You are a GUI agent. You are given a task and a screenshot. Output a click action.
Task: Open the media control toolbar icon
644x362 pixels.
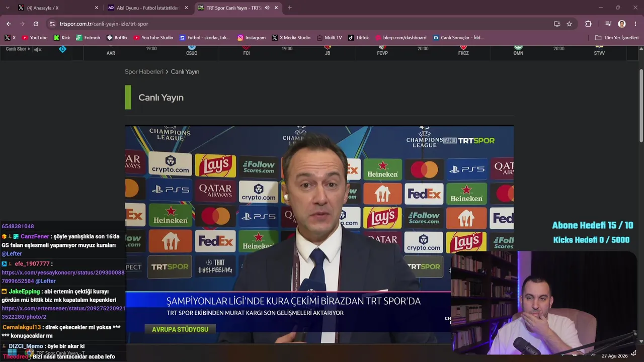pyautogui.click(x=608, y=24)
